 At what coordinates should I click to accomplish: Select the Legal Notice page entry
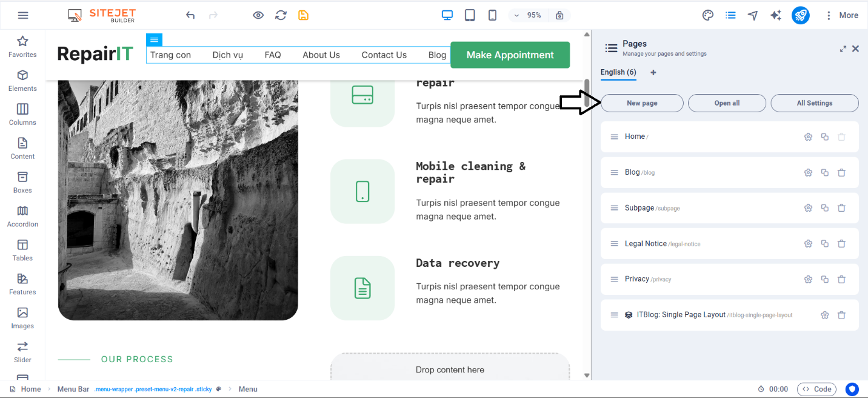point(646,243)
